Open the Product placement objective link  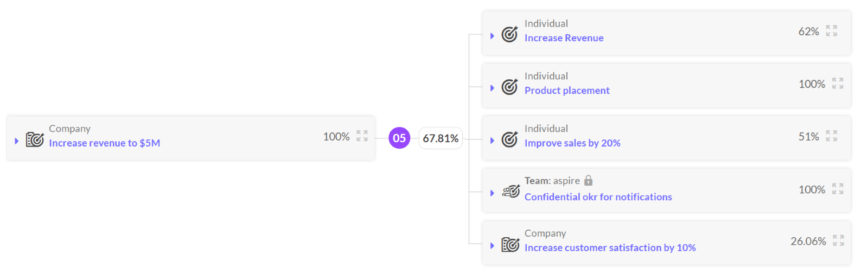[567, 91]
